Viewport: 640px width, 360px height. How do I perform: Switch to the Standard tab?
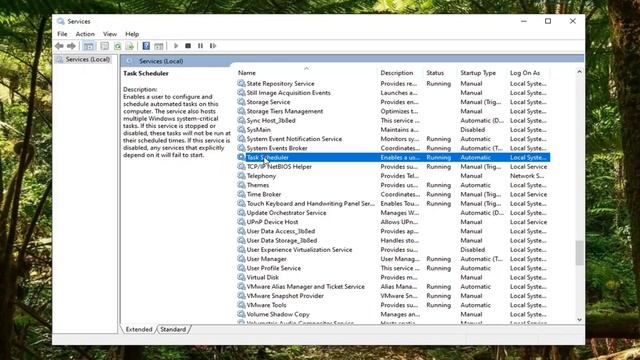coord(173,329)
